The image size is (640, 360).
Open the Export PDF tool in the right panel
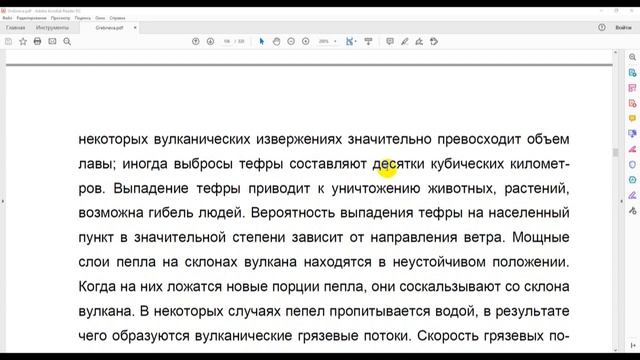click(x=632, y=73)
